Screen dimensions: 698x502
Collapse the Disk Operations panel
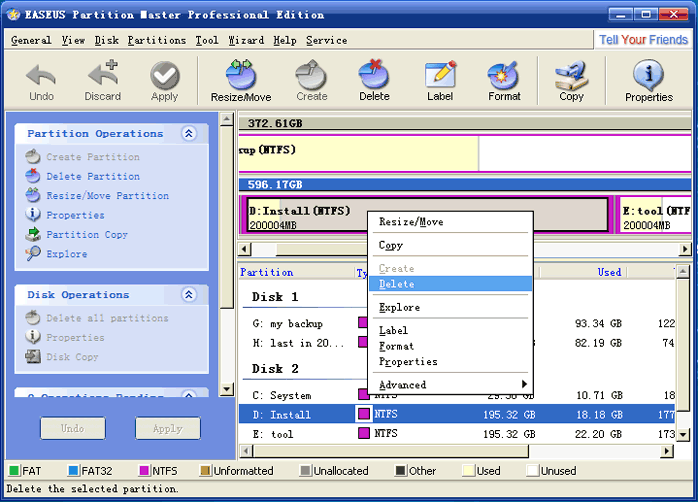coord(189,295)
